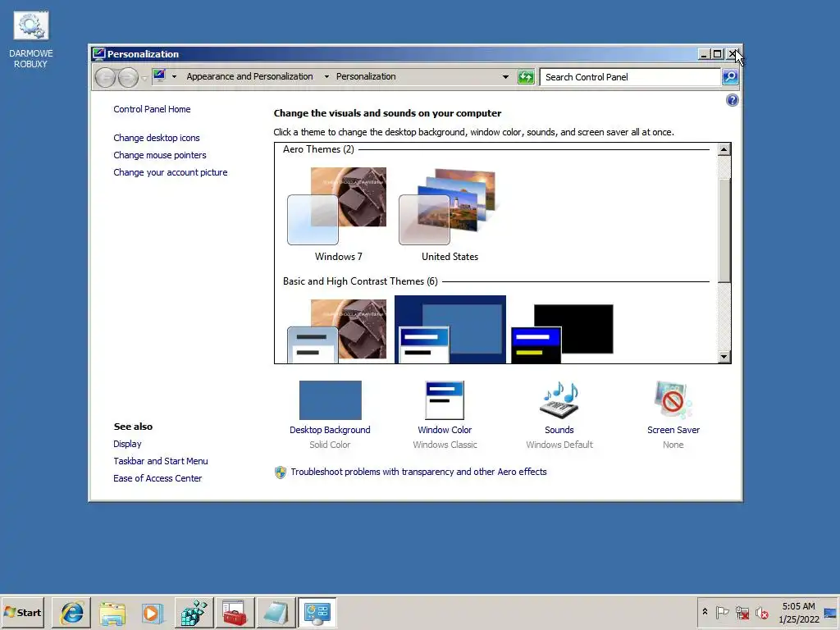840x630 pixels.
Task: Open the red toolbox taskbar icon
Action: 234,612
